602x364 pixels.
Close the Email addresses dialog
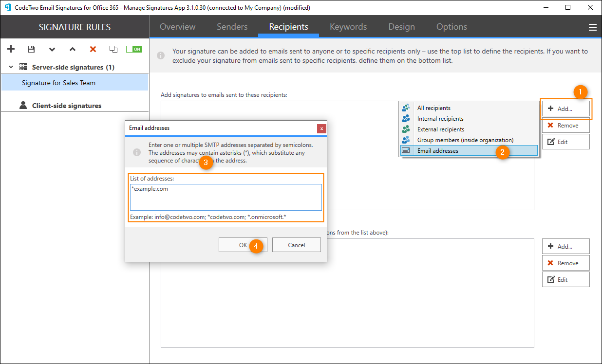321,128
